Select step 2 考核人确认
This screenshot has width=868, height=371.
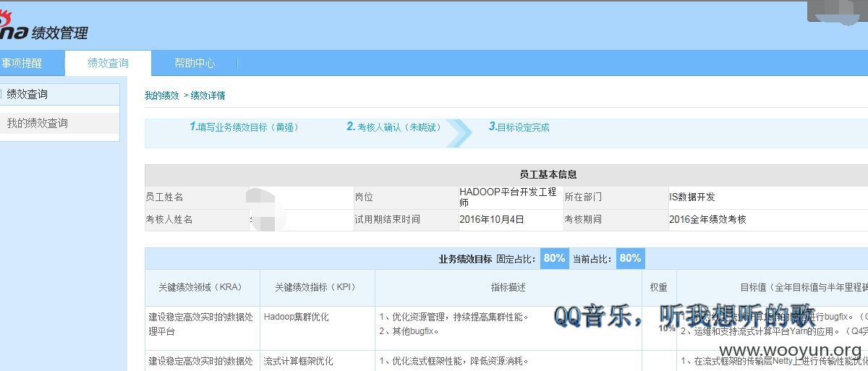[393, 127]
